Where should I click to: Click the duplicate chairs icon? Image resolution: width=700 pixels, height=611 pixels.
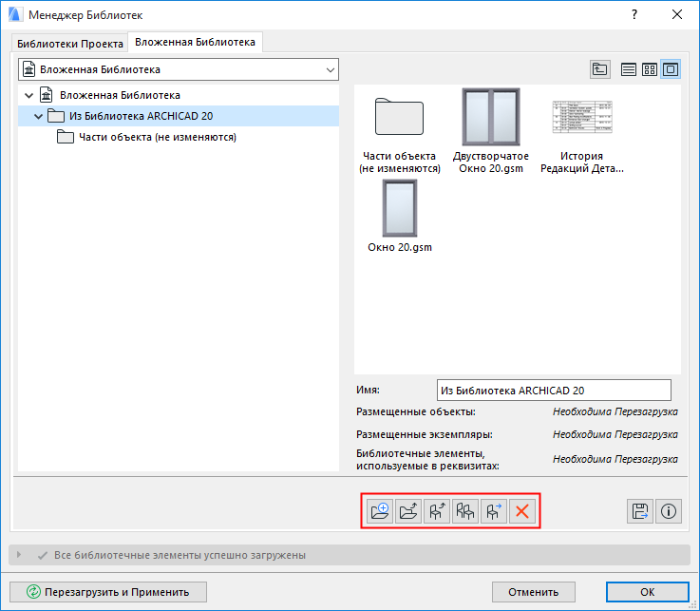tap(465, 511)
